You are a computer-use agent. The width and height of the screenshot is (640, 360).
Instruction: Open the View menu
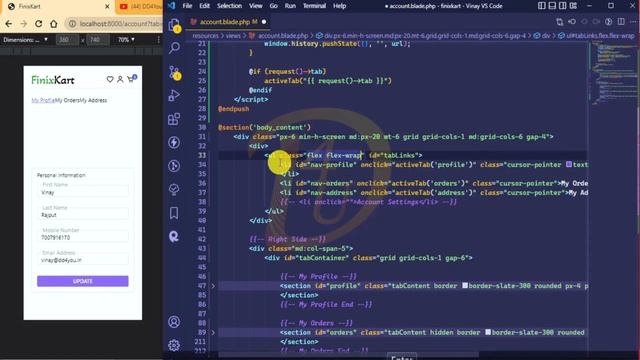(x=256, y=6)
